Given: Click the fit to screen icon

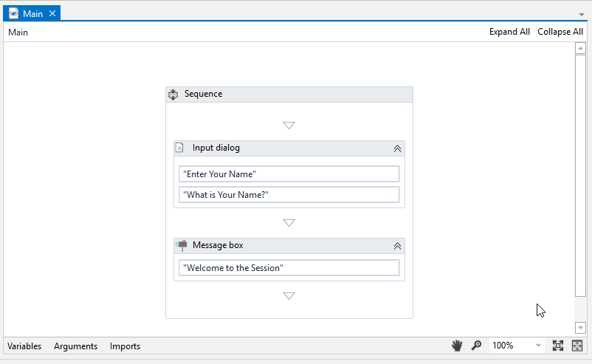Looking at the screenshot, I should (558, 346).
